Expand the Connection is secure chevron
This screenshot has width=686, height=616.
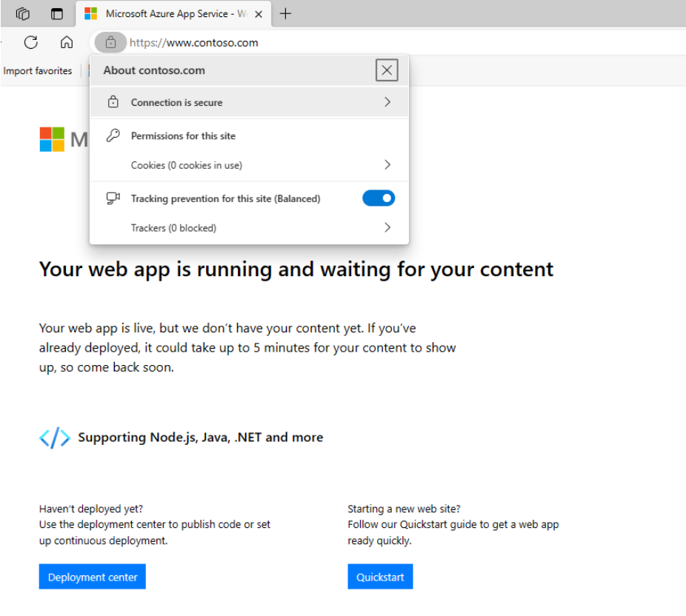coord(387,102)
